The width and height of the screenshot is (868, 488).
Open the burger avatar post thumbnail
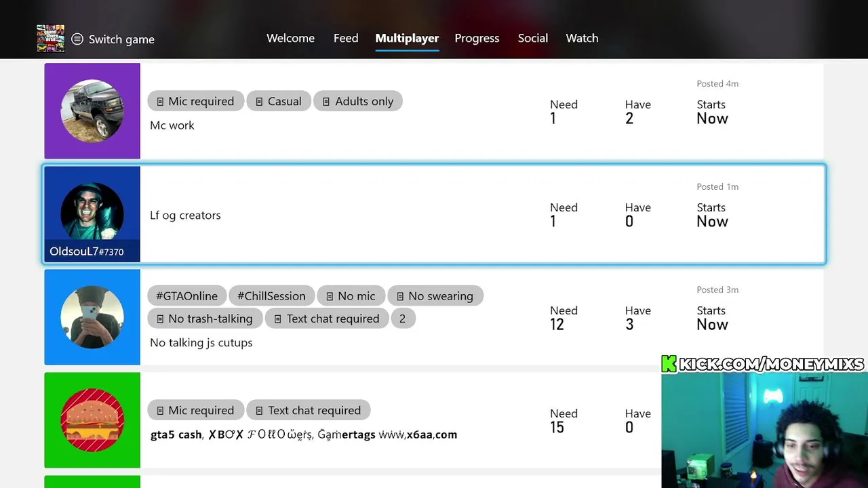pos(92,420)
